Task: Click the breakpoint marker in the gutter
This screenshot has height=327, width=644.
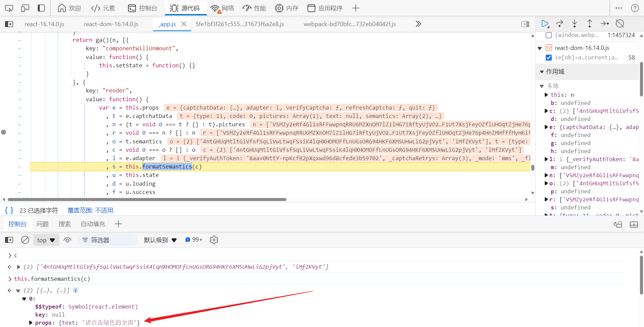Action: (4, 132)
